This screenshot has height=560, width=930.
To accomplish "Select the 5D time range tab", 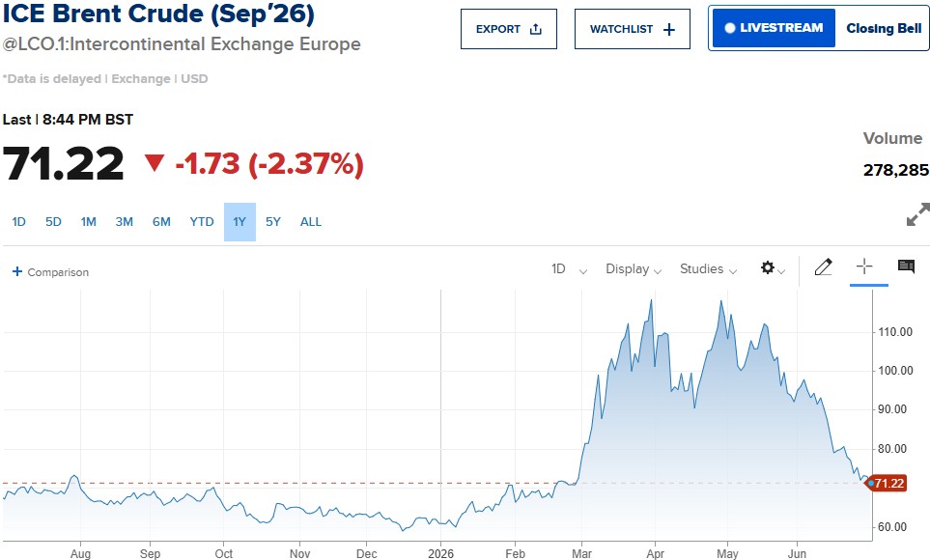I will pos(53,222).
